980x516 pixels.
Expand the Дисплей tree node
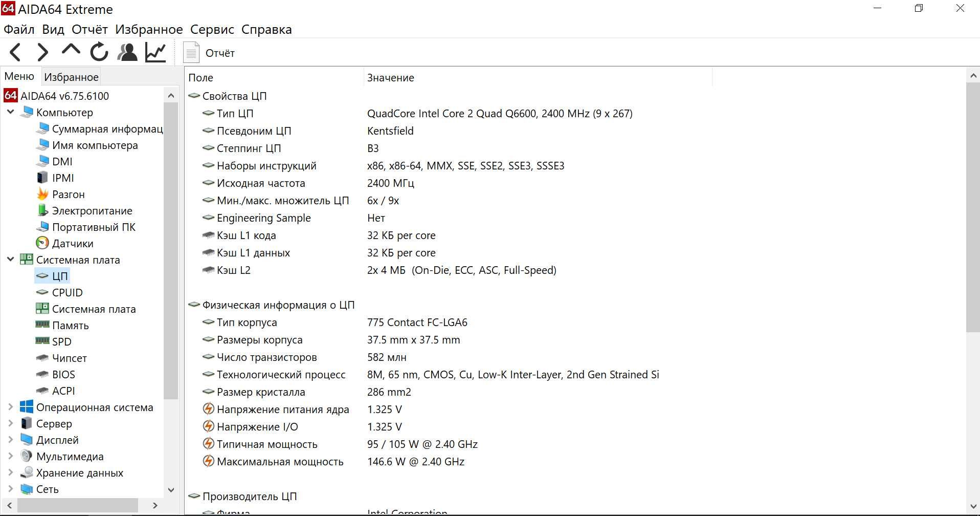[10, 440]
